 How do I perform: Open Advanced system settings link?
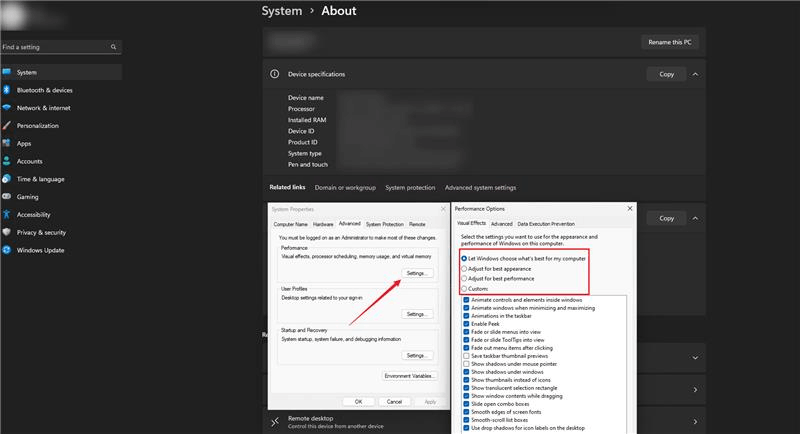[x=480, y=188]
